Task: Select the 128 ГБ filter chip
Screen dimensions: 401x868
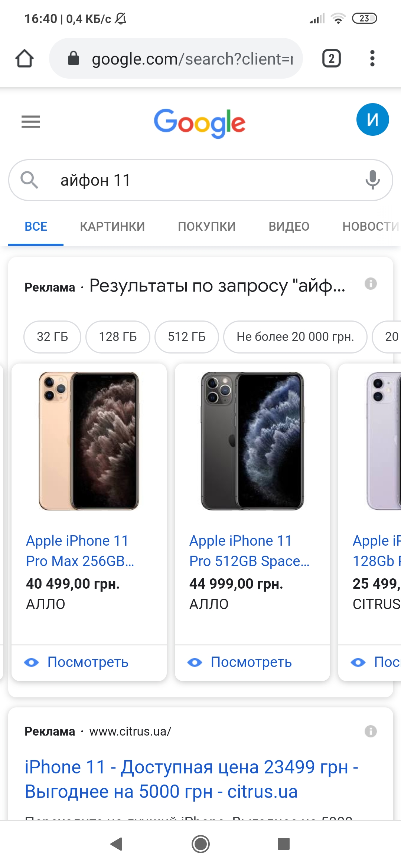Action: 118,337
